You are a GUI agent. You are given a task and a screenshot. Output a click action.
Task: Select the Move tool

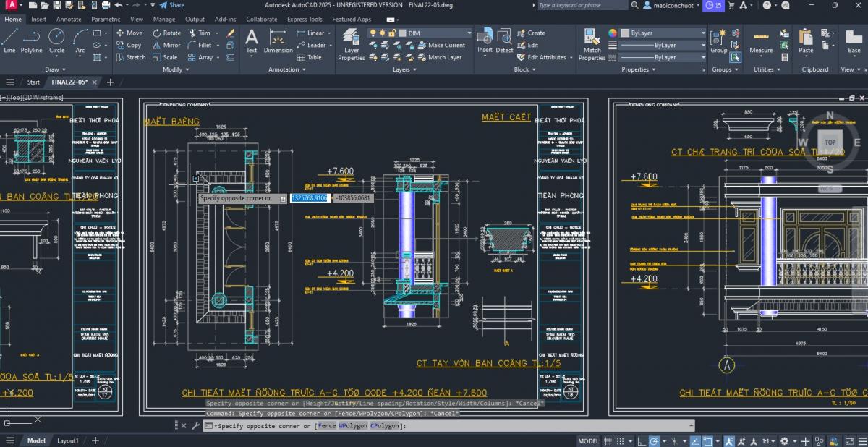(x=129, y=33)
